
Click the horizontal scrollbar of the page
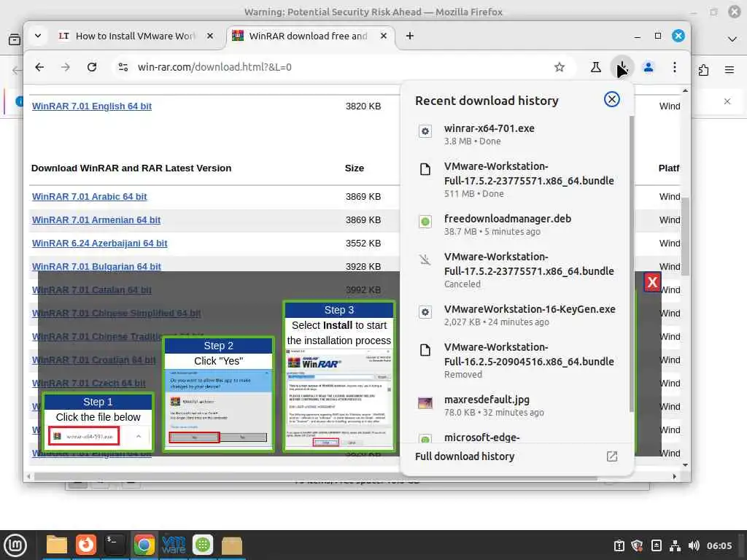click(x=315, y=476)
